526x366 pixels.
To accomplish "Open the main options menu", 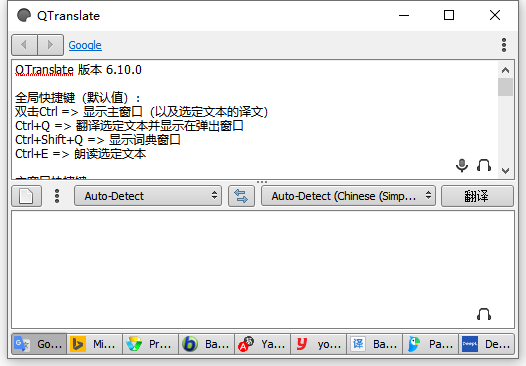I will (x=504, y=45).
